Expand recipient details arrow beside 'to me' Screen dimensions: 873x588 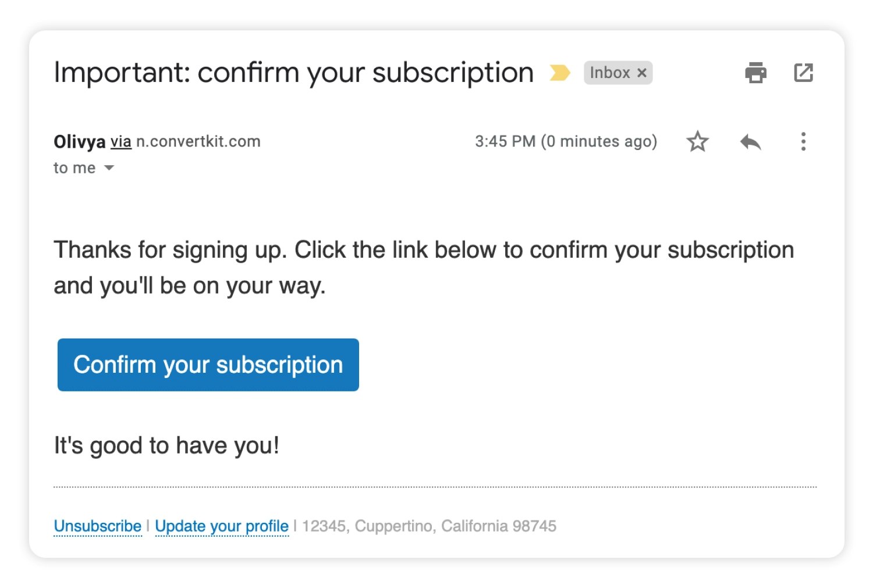109,168
